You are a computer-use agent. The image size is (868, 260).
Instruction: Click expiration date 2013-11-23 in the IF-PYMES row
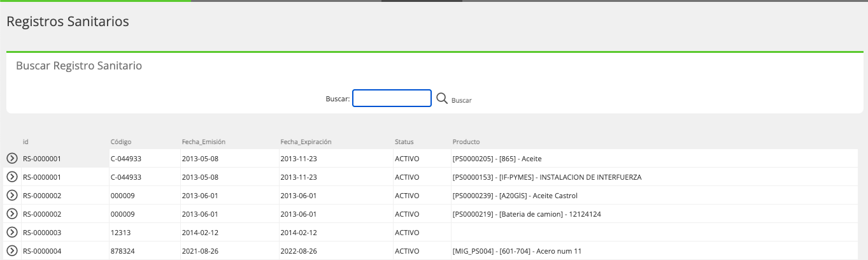tap(299, 177)
